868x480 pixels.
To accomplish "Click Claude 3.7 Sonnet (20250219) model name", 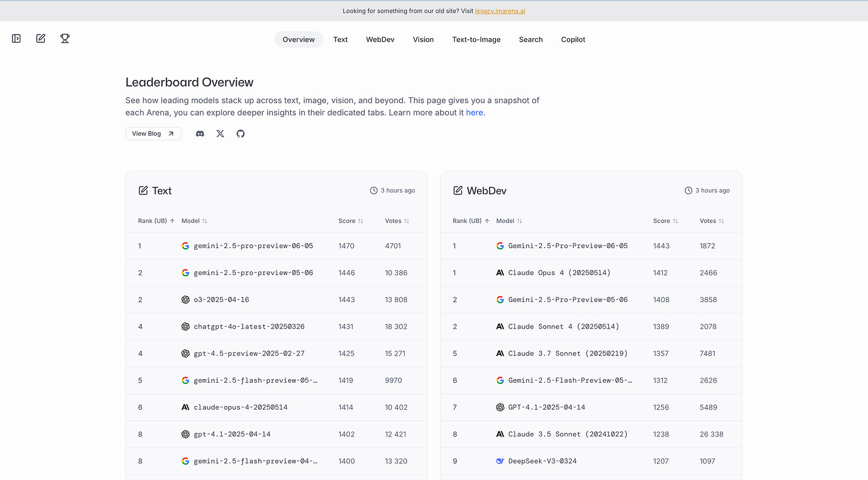I will 568,354.
